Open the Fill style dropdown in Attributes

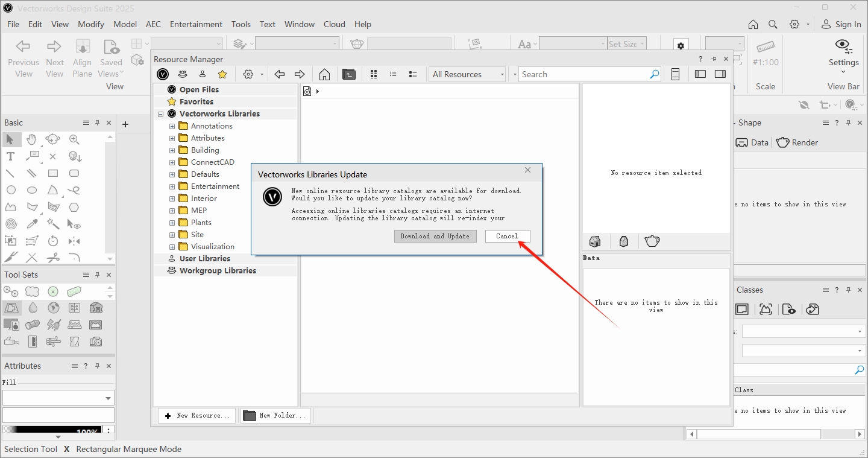pyautogui.click(x=58, y=398)
